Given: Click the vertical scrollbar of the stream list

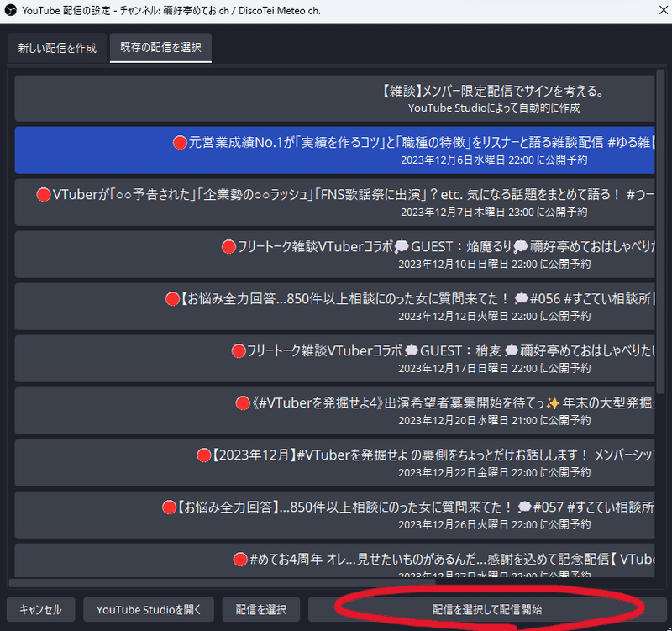Looking at the screenshot, I should coord(660,232).
